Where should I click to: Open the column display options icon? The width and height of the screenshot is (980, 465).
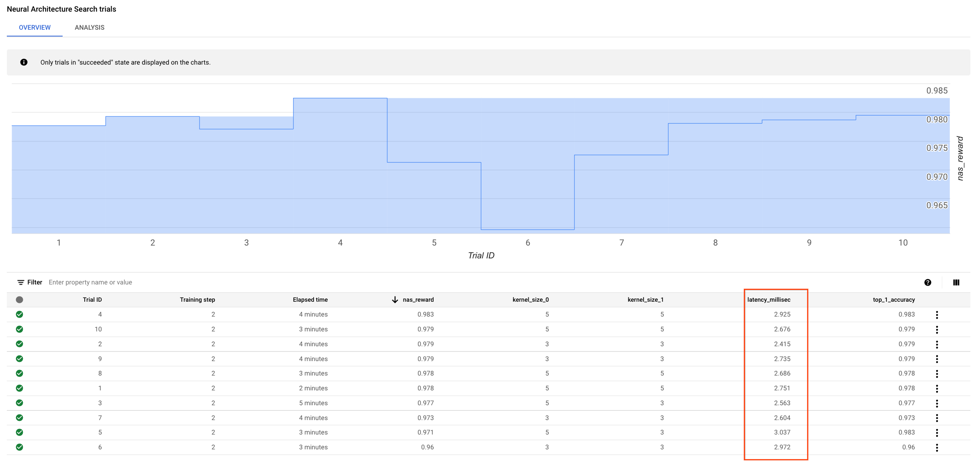click(x=956, y=282)
